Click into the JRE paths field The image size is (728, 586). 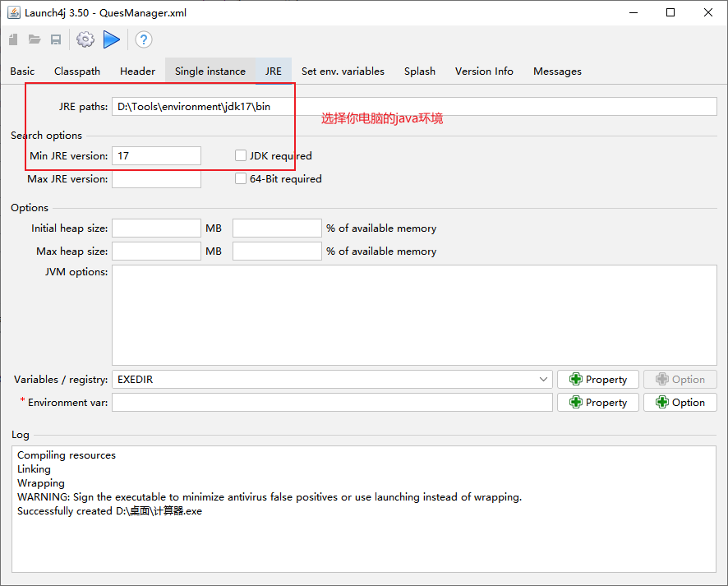(414, 107)
